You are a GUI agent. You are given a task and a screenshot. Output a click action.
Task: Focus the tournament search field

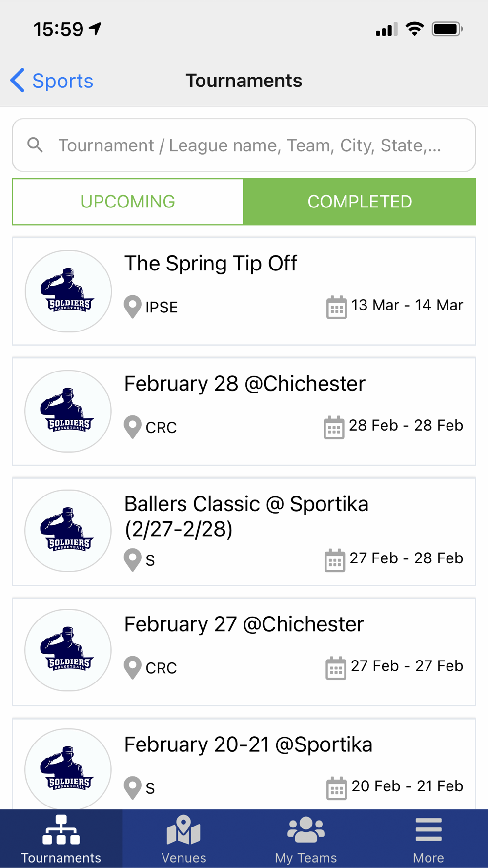point(244,145)
